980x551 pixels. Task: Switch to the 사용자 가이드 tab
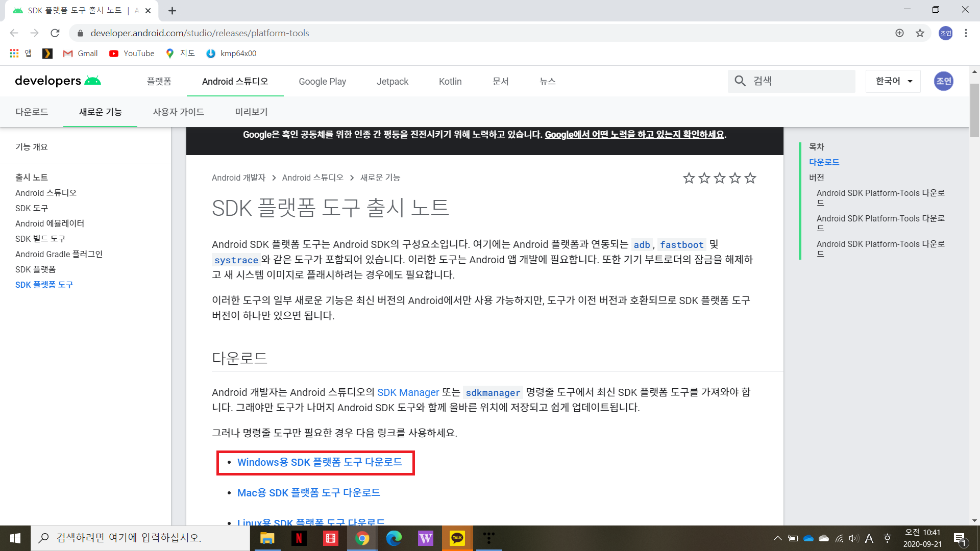pyautogui.click(x=179, y=112)
